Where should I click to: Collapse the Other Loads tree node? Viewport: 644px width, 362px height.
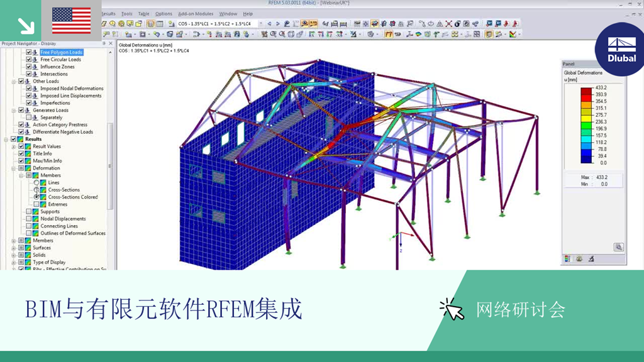(x=14, y=81)
